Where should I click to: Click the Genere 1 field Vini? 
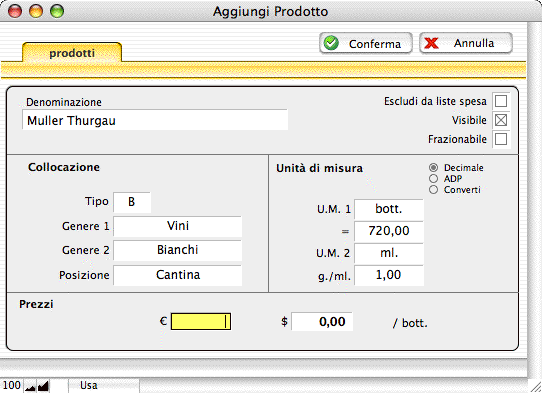coord(177,226)
